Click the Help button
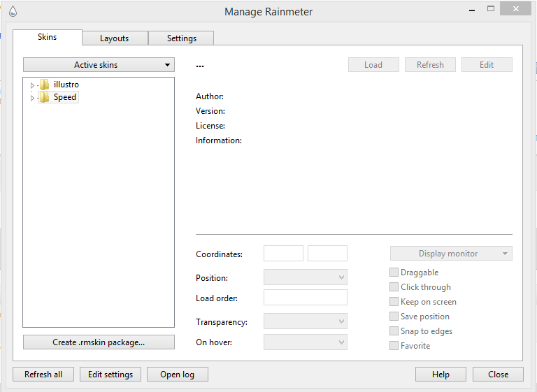The image size is (537, 392). (441, 375)
